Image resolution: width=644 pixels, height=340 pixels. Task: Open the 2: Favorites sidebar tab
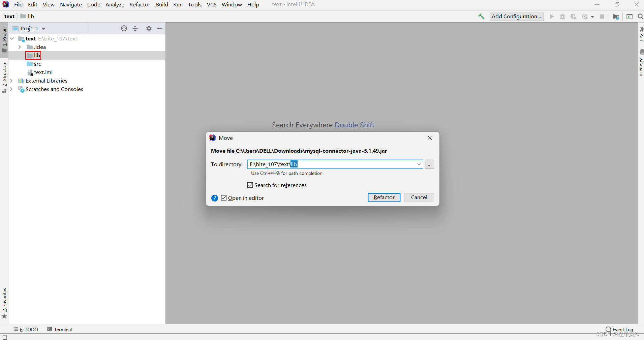tap(4, 303)
